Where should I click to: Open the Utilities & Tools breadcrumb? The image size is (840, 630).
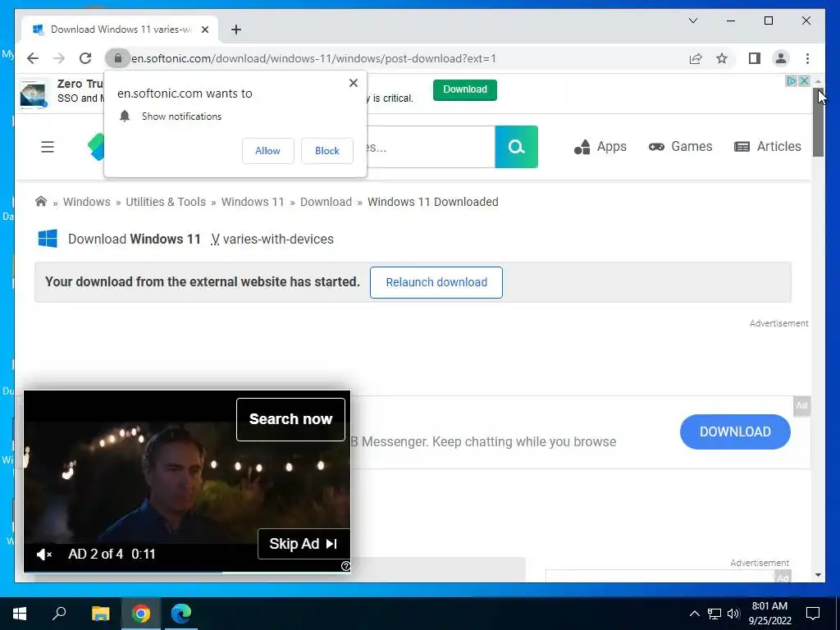pyautogui.click(x=166, y=202)
